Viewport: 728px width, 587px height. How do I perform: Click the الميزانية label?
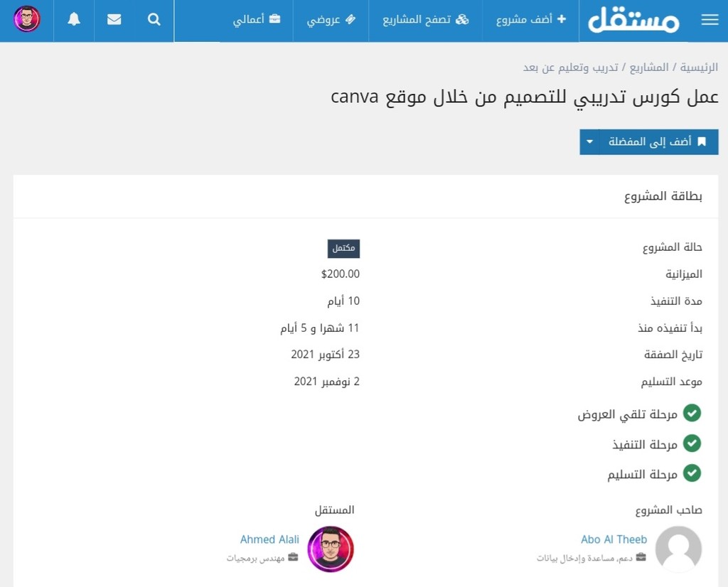click(x=684, y=274)
